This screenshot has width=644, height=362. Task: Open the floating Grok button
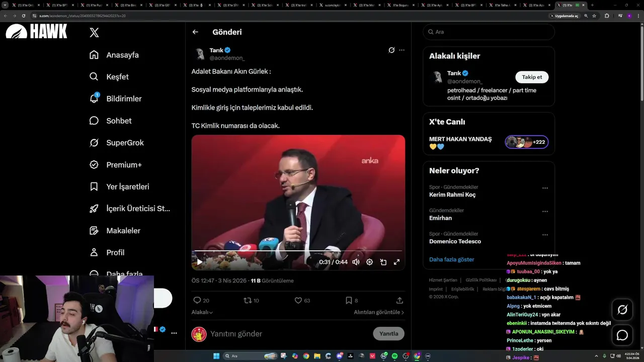[622, 310]
